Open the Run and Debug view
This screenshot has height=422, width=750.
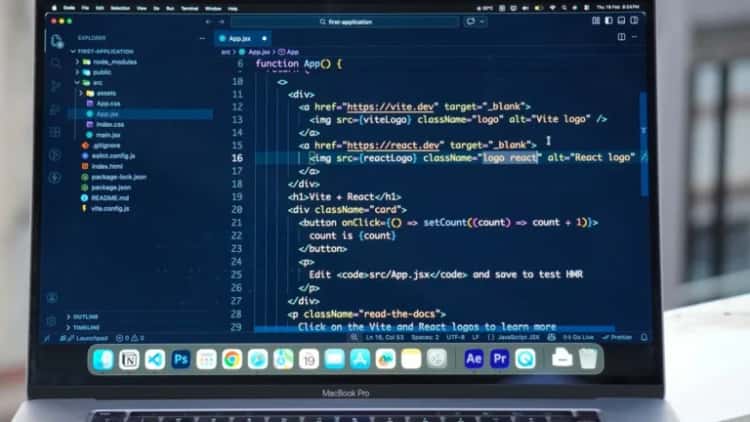click(x=55, y=109)
